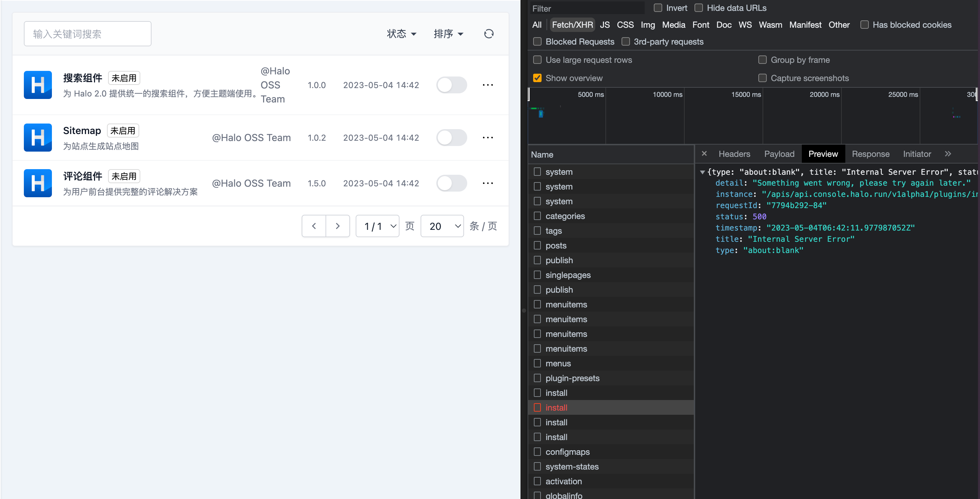The width and height of the screenshot is (980, 499).
Task: Open the 搜索组件 ellipsis options menu
Action: (487, 85)
